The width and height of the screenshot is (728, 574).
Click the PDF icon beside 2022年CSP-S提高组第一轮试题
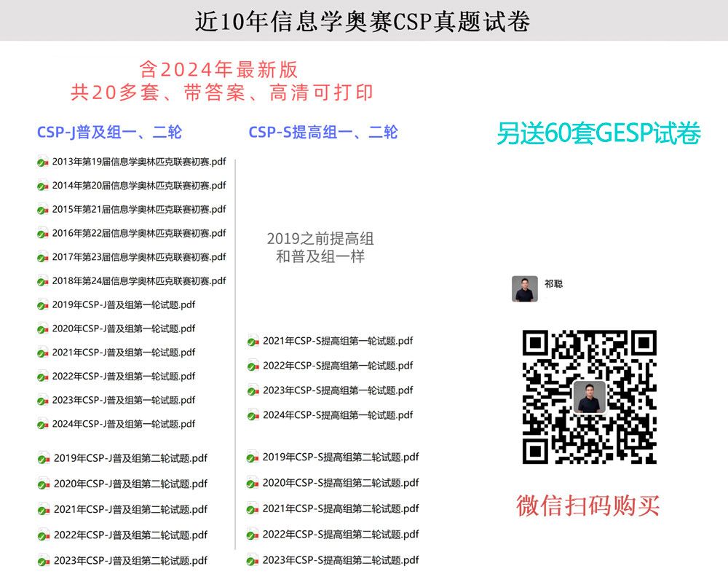click(x=253, y=366)
